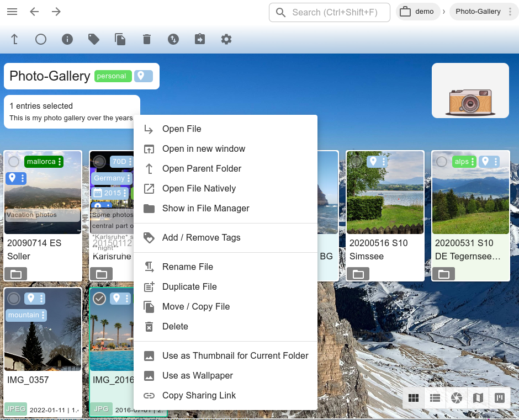Click the personal tag on Photo-Gallery
Screen dimensions: 519x420
tap(112, 76)
